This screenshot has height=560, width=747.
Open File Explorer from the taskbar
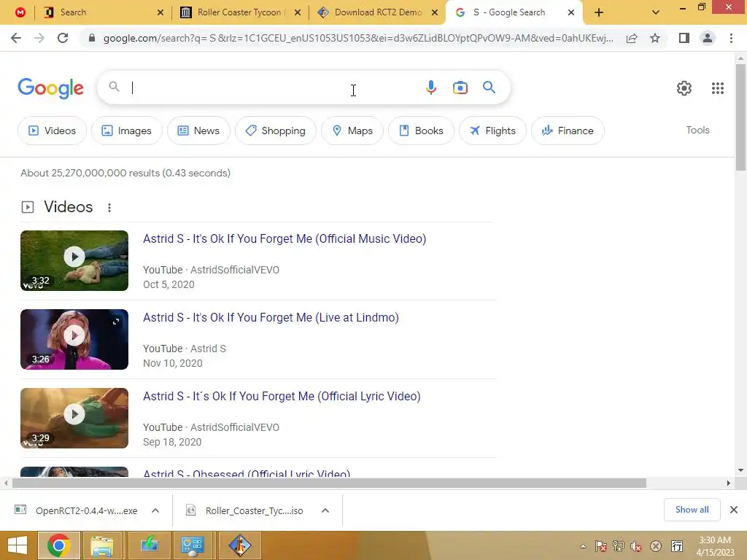[x=102, y=545]
